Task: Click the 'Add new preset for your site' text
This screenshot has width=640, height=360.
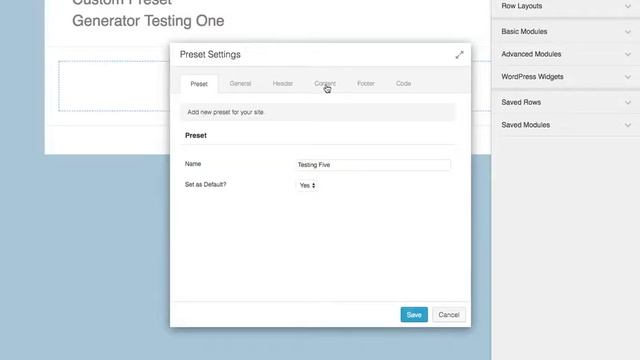Action: coord(225,112)
